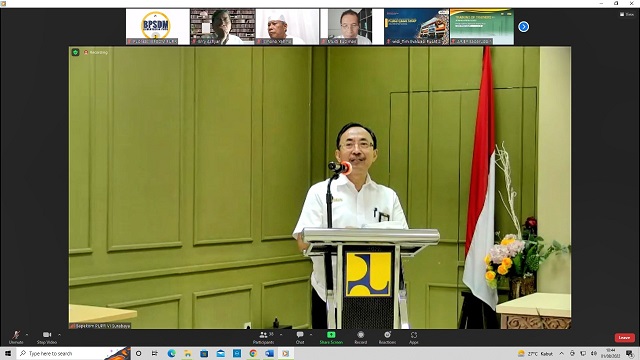Image resolution: width=640 pixels, height=360 pixels.
Task: Open audio options arrow beside Unmute
Action: [x=27, y=335]
